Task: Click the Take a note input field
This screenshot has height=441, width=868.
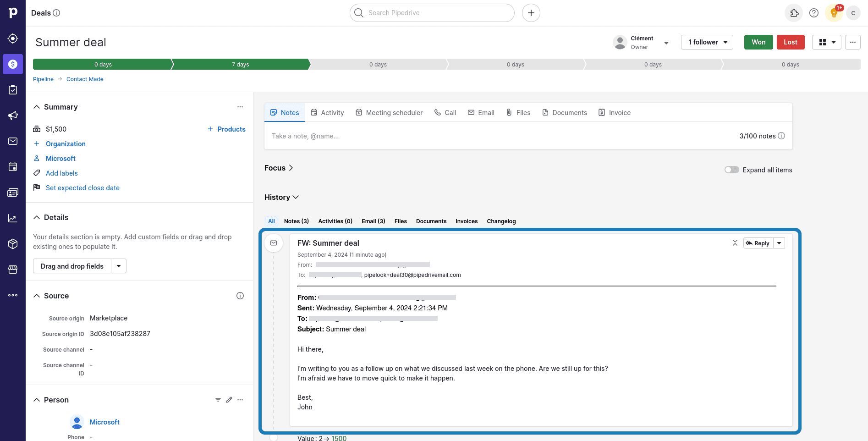Action: click(412, 136)
